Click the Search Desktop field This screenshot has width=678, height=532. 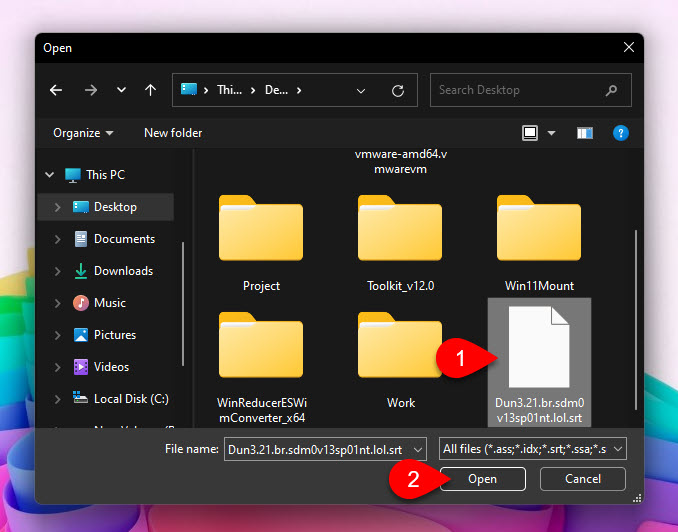531,90
